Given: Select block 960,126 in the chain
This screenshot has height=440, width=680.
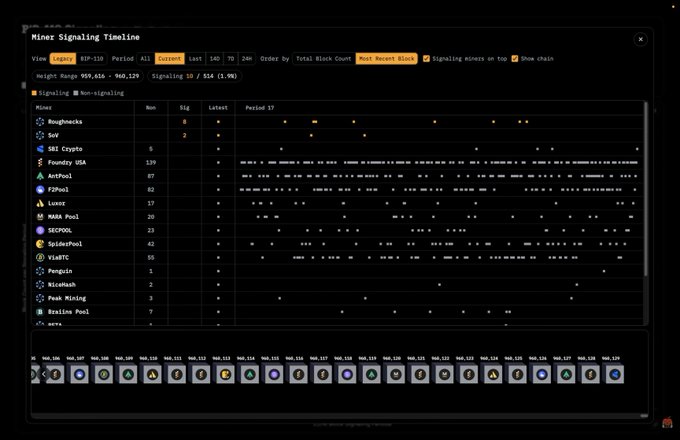Looking at the screenshot, I should point(542,375).
